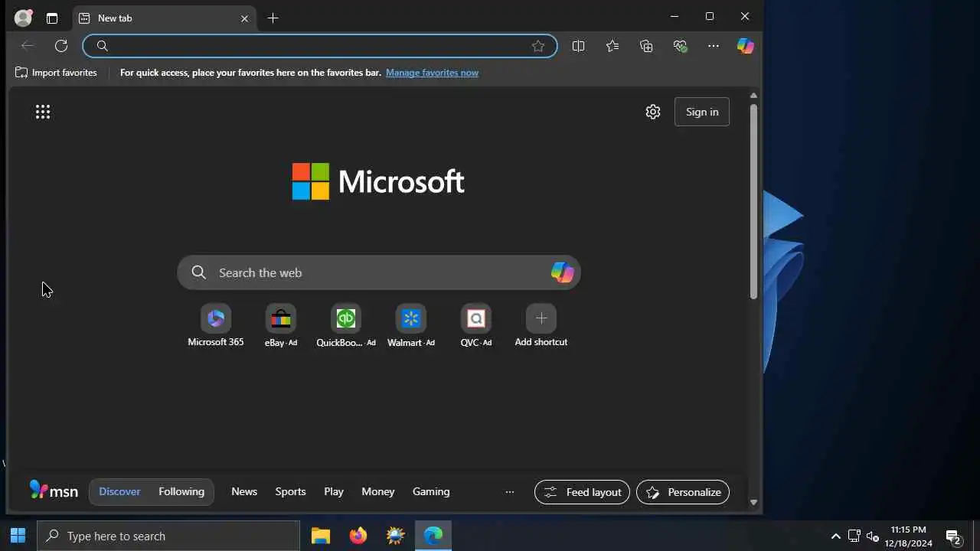Open the Favorites list icon
This screenshot has width=980, height=551.
612,46
